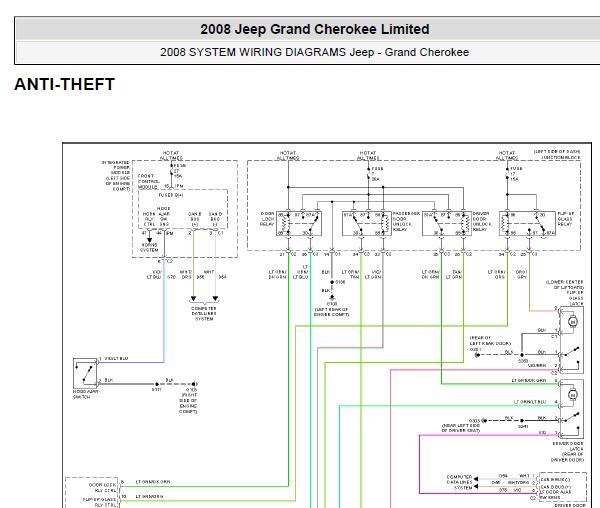Screen dimensions: 600x508
Task: Click the Driver Door Latch label
Action: 568,452
